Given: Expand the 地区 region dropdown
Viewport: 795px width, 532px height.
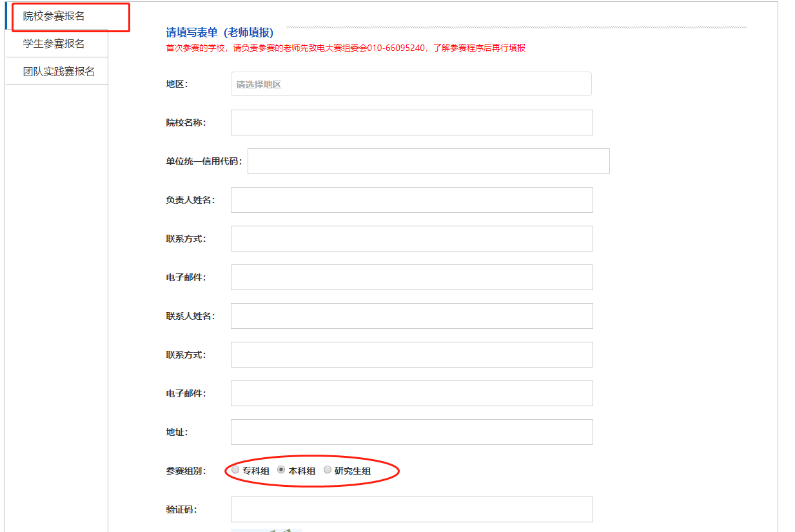Looking at the screenshot, I should (411, 84).
